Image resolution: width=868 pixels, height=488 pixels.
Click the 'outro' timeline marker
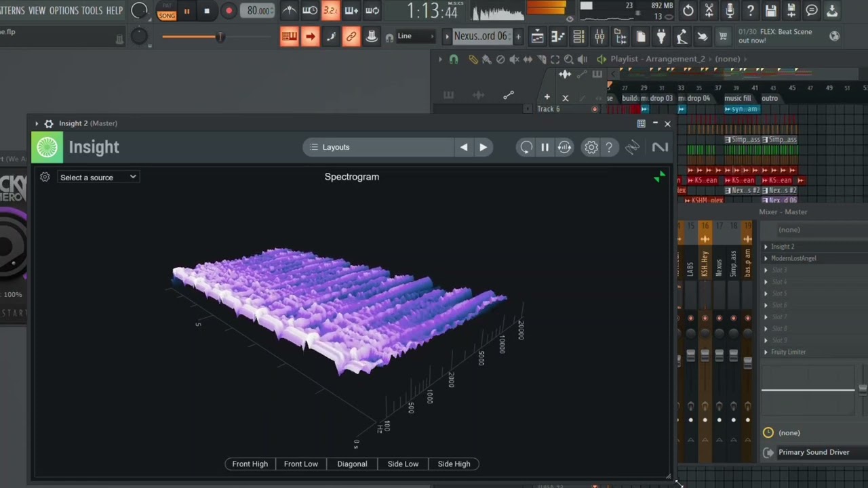point(770,98)
